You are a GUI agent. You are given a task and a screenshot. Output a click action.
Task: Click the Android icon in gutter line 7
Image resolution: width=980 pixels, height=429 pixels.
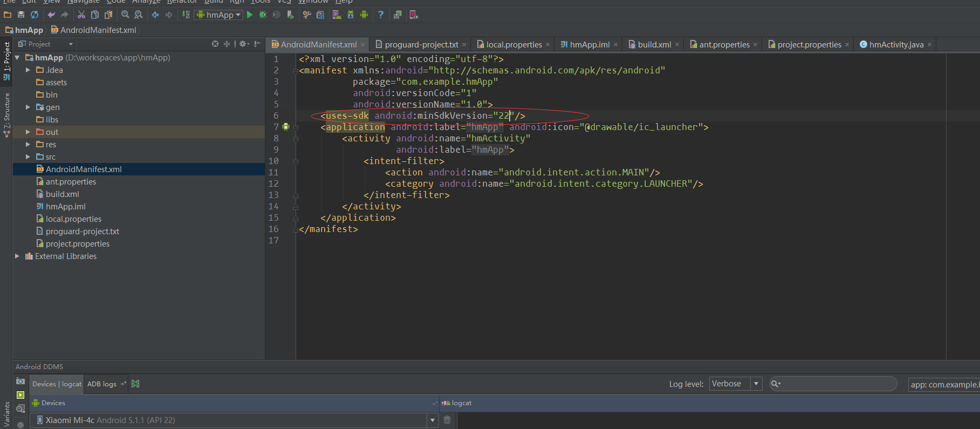[286, 127]
